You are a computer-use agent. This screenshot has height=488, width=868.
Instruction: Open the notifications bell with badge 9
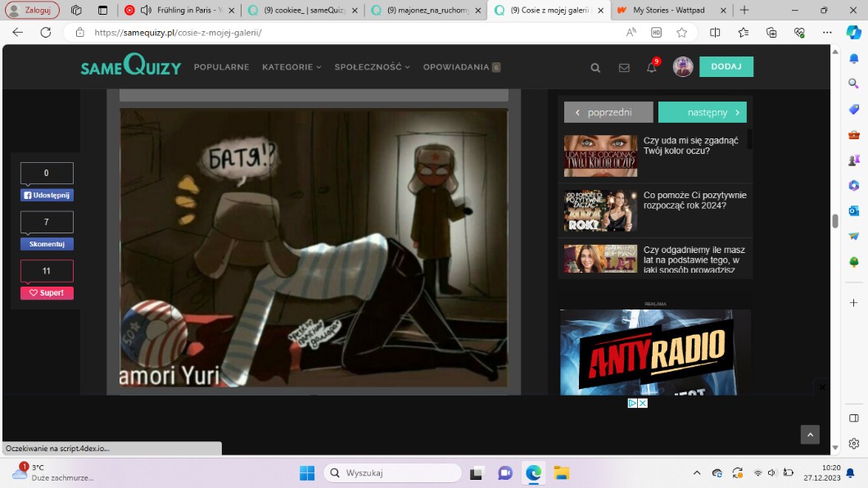pyautogui.click(x=652, y=67)
